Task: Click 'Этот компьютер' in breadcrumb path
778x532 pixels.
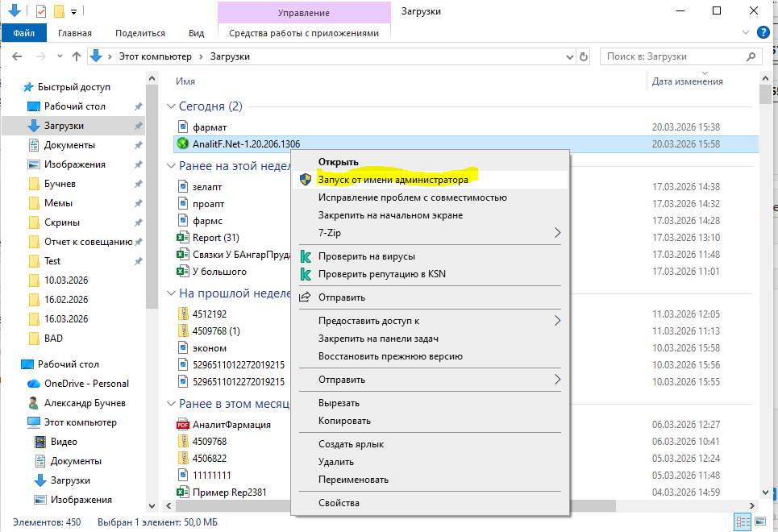Action: 155,56
